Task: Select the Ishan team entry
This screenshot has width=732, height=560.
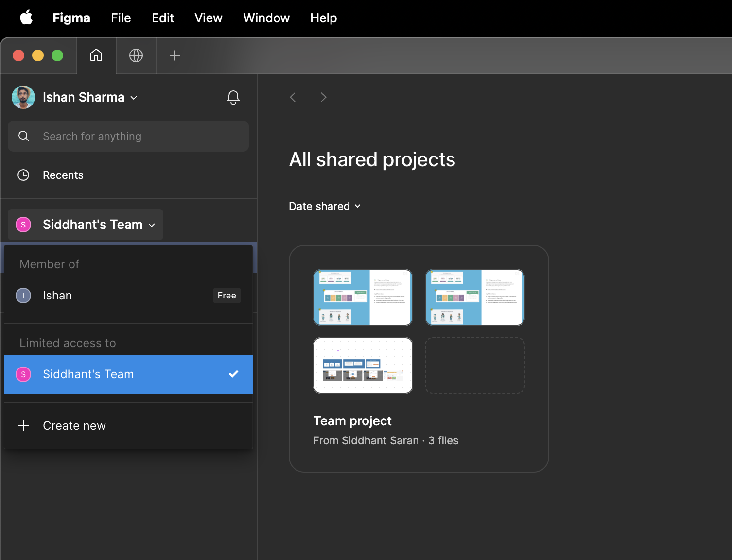Action: point(128,296)
